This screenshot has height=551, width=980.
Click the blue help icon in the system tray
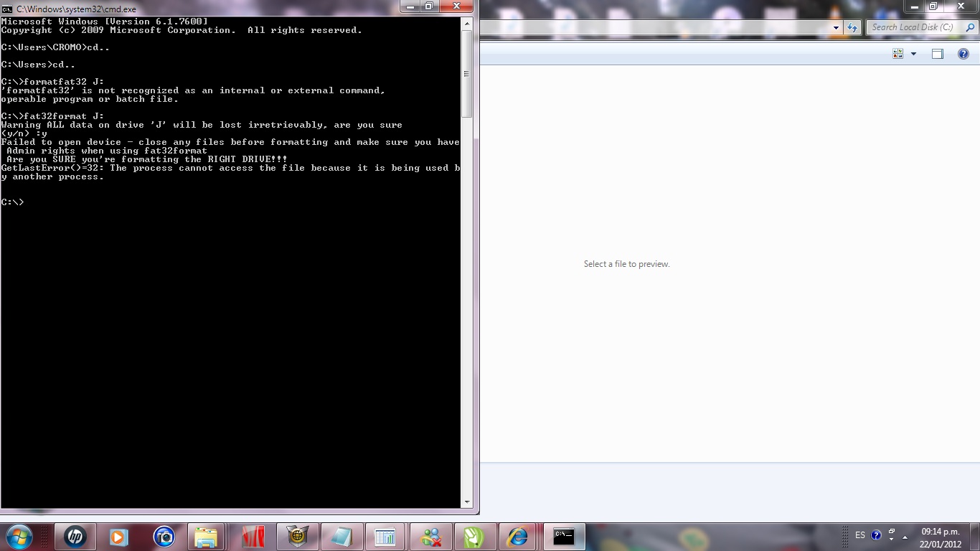876,535
